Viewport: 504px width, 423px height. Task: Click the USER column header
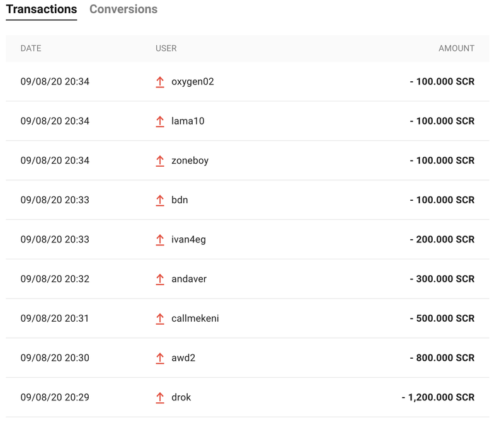coord(166,48)
